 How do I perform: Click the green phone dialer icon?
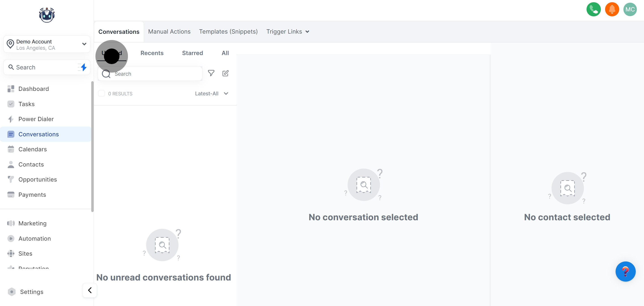point(593,9)
